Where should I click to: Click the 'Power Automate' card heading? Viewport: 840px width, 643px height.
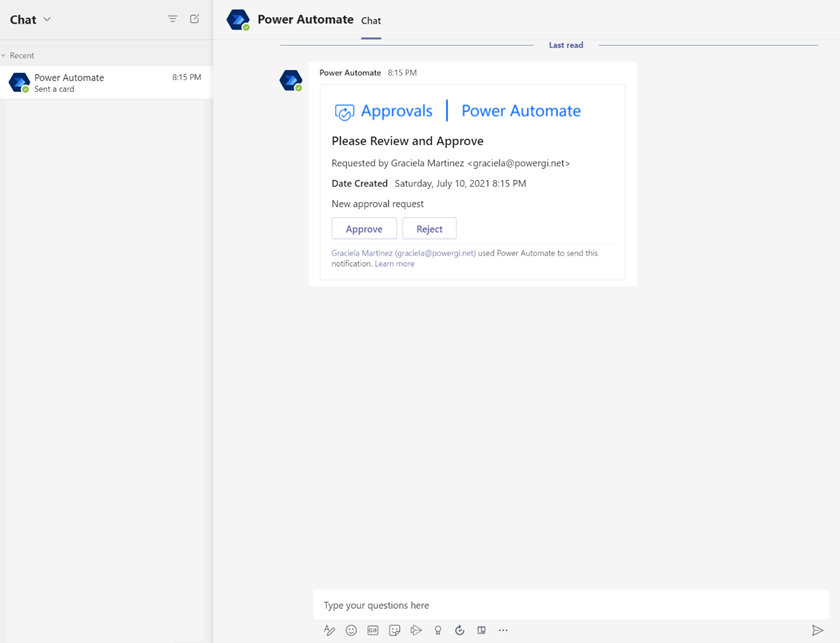click(x=521, y=111)
